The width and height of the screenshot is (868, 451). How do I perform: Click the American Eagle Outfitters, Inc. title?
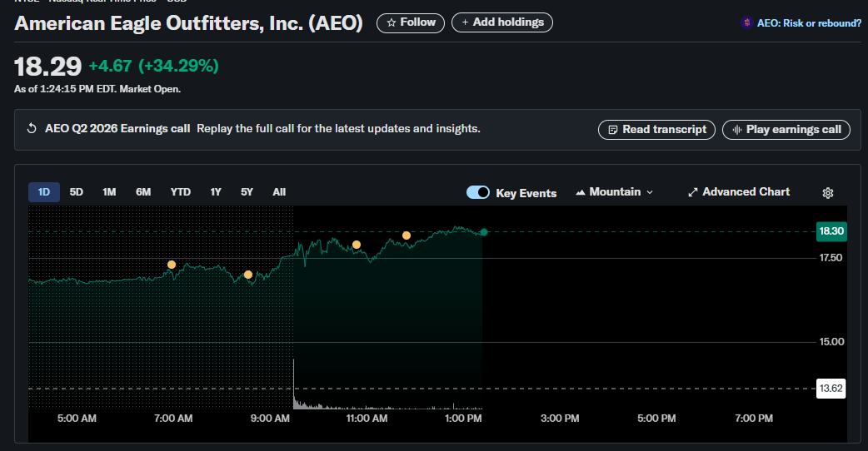click(188, 23)
